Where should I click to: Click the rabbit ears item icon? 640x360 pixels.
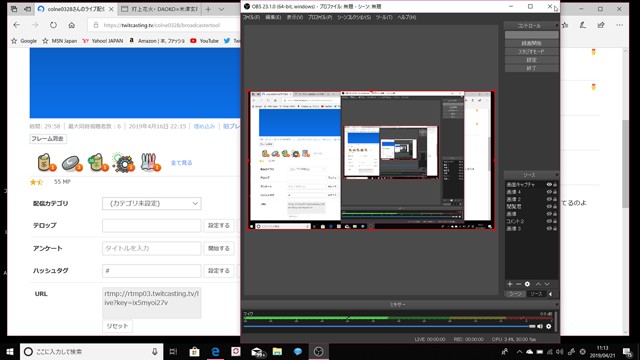[150, 162]
